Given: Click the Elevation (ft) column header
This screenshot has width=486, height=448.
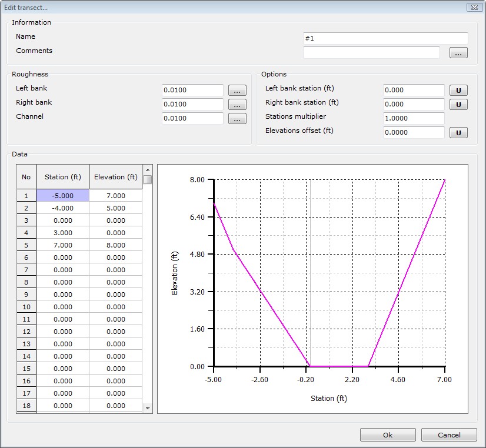Looking at the screenshot, I should click(115, 177).
